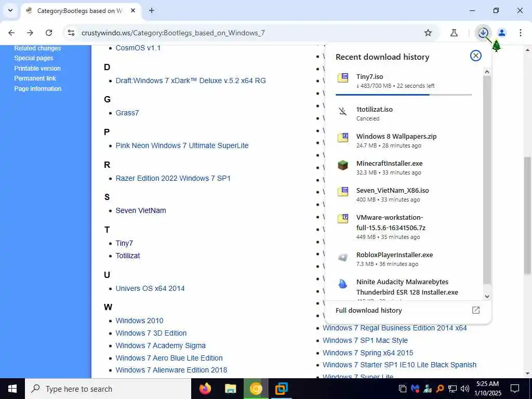This screenshot has width=532, height=399.
Task: Click the MinecraftInstaller.exe grass block icon
Action: [x=343, y=165]
